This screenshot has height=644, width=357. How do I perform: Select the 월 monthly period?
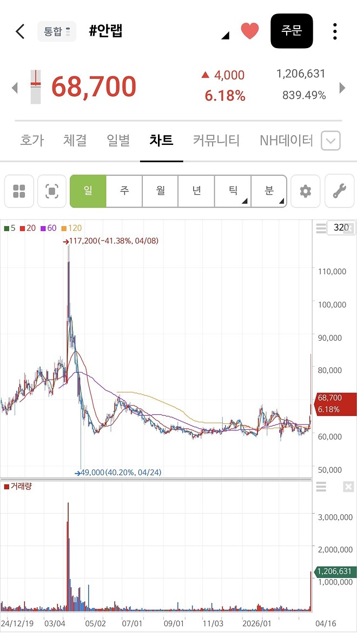(160, 191)
